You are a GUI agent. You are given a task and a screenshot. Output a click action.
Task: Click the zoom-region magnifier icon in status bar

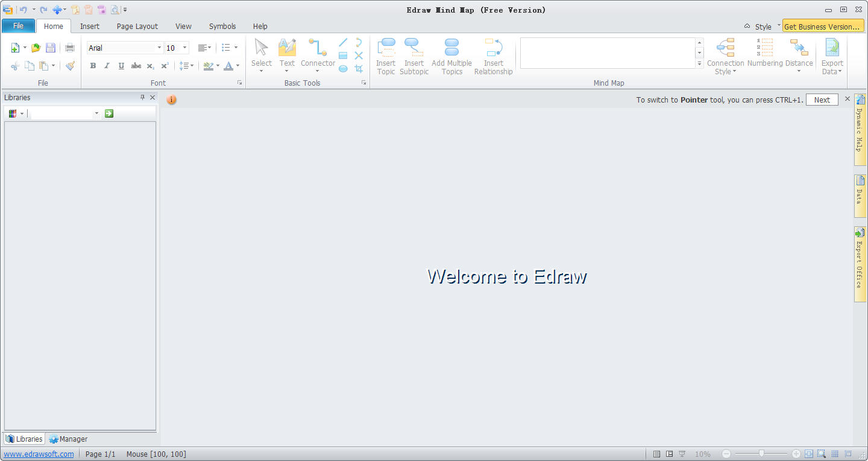pos(821,454)
